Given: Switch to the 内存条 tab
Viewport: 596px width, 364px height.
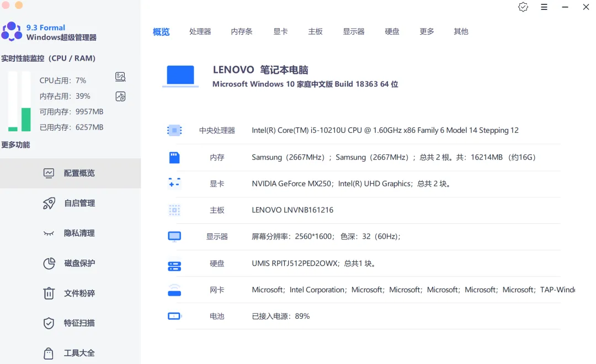Looking at the screenshot, I should click(242, 32).
